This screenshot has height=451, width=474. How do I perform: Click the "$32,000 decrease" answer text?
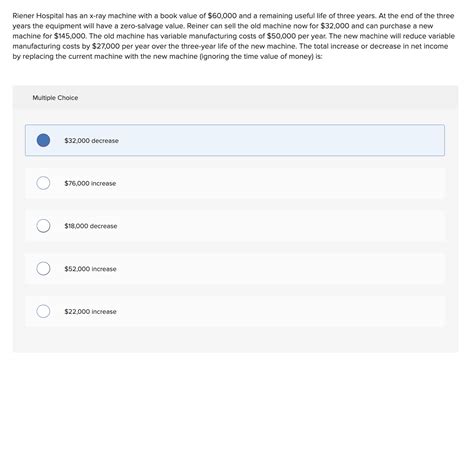pos(91,141)
